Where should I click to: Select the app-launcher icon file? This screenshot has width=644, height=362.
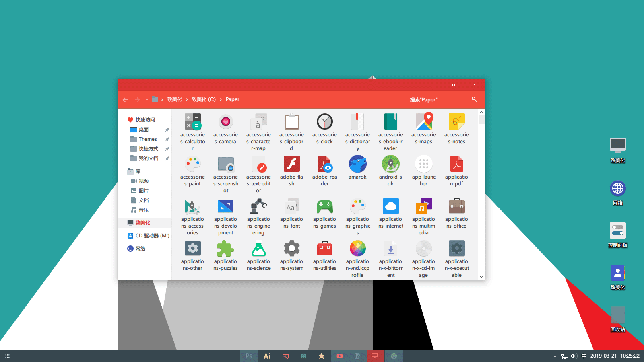pyautogui.click(x=423, y=171)
